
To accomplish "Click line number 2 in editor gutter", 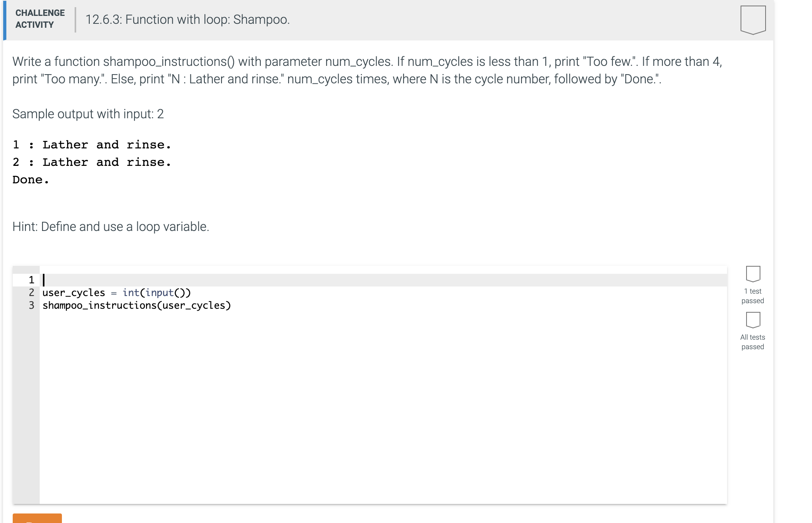I will pos(31,293).
